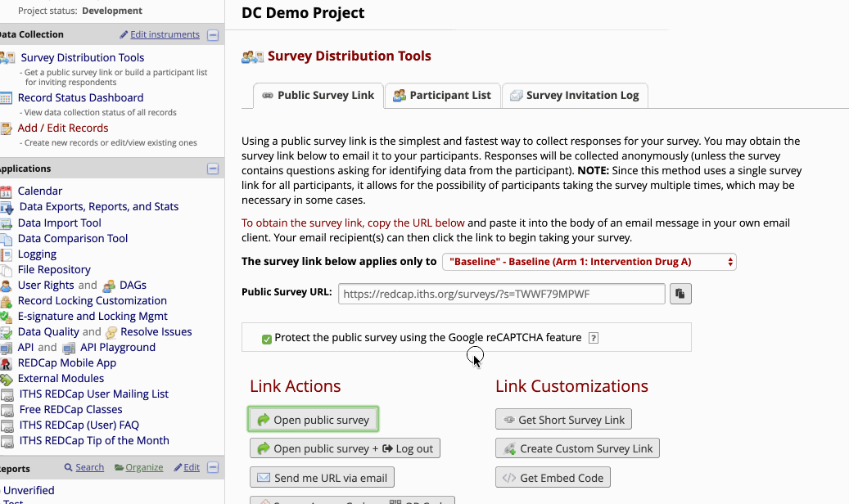Click Create Custom Survey Link button
849x504 pixels.
click(577, 448)
